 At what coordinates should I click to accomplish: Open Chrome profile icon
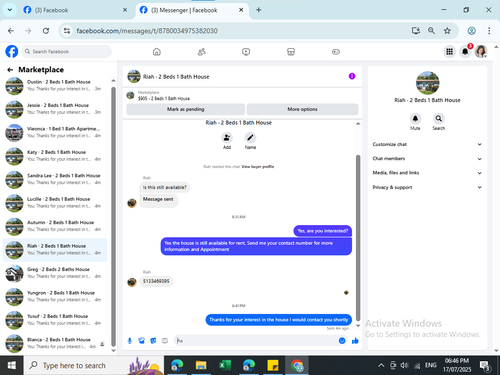pyautogui.click(x=471, y=31)
